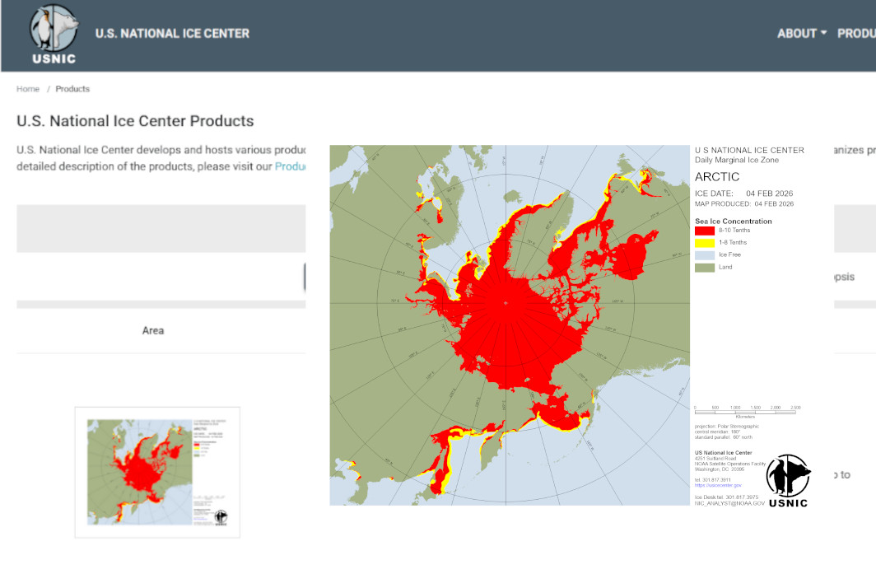
Task: Click the 'Area' column header
Action: pos(153,330)
